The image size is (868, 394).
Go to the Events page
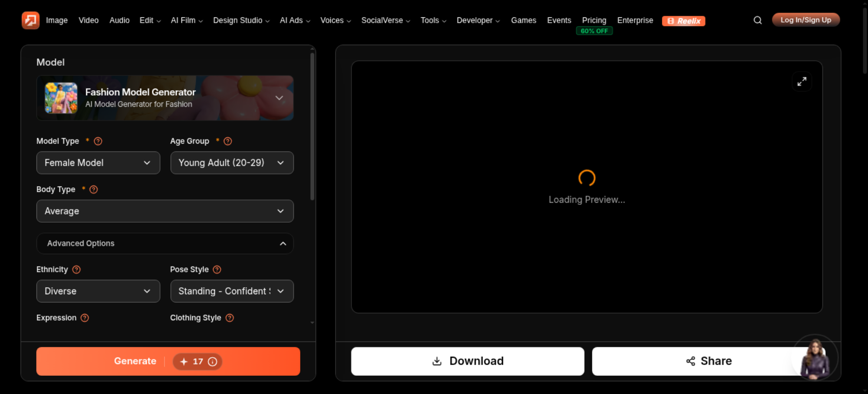(559, 20)
